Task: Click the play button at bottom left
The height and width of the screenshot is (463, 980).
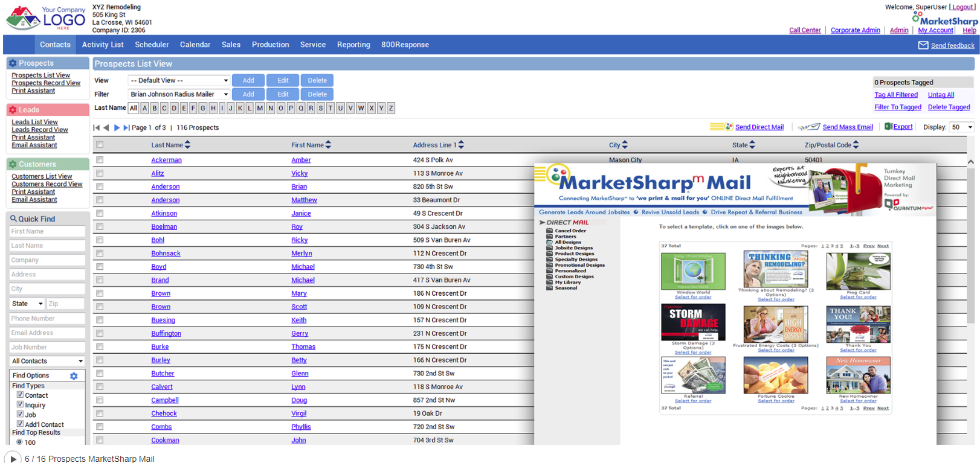Action: [x=13, y=458]
